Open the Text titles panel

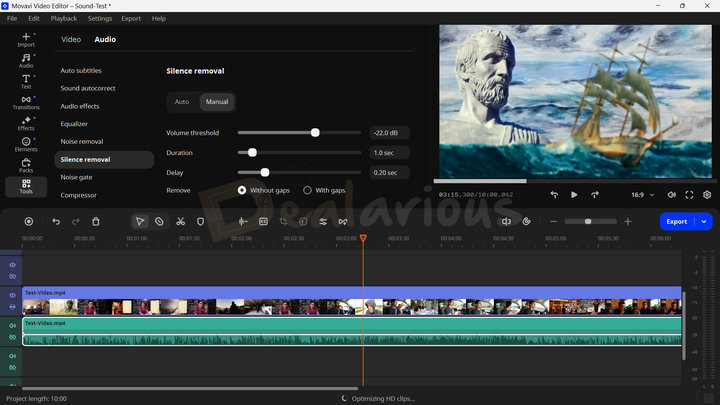26,81
